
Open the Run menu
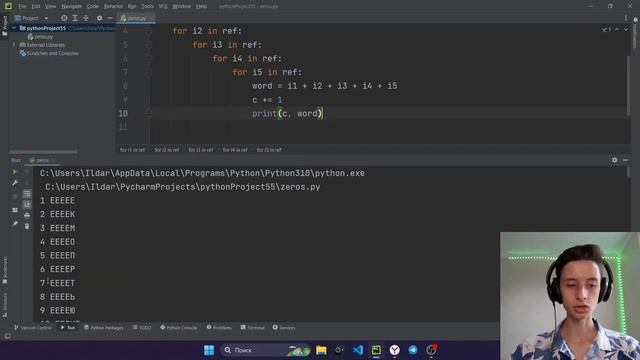point(132,6)
